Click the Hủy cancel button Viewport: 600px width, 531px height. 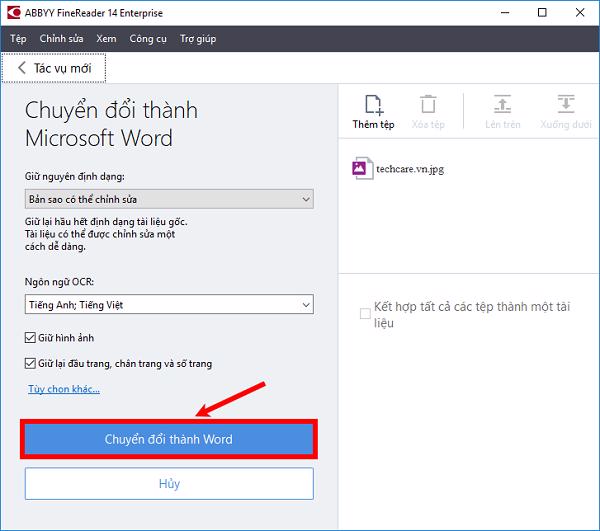pos(169,484)
